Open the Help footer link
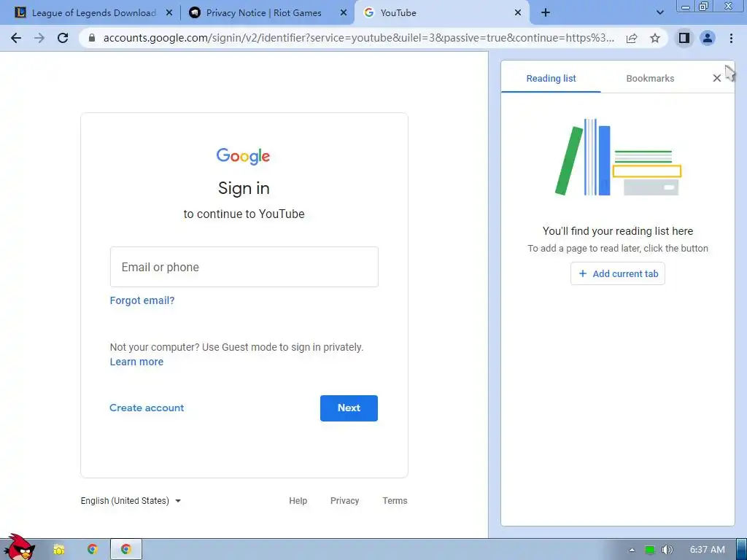 click(298, 501)
